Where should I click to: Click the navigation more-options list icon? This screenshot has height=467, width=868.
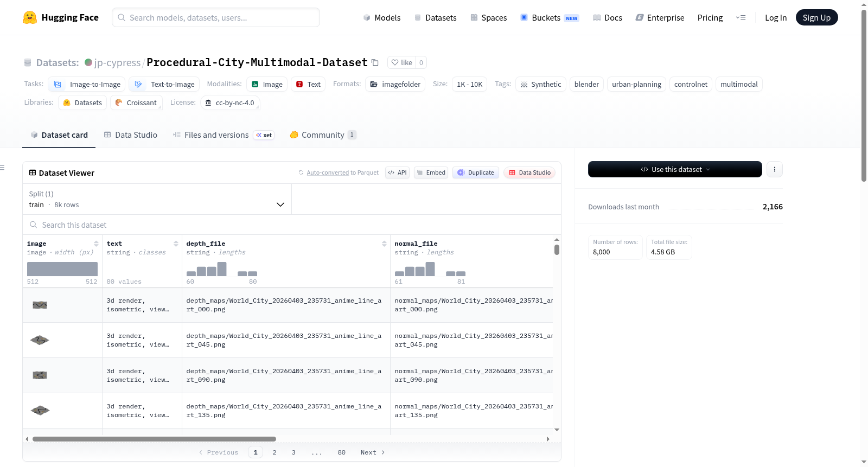741,17
